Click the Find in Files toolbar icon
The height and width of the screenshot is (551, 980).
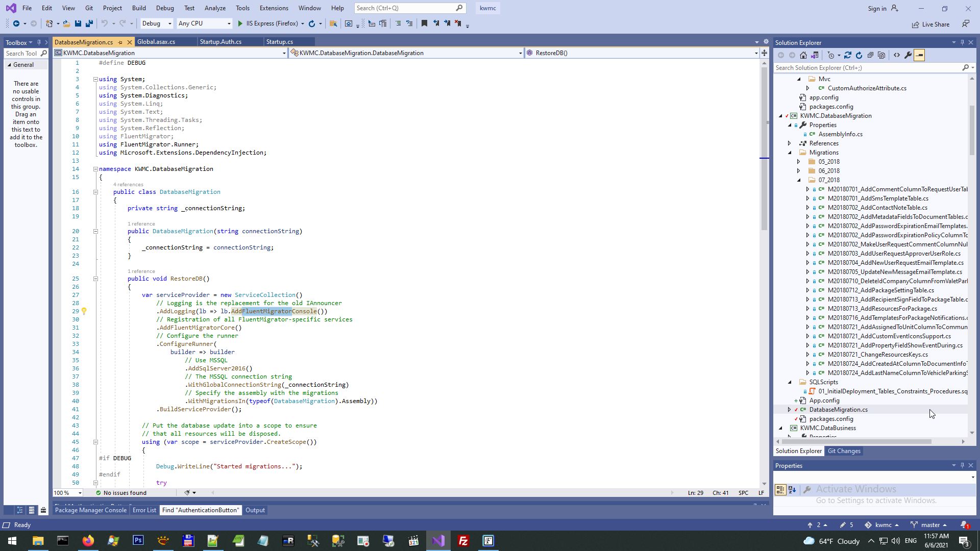point(333,23)
